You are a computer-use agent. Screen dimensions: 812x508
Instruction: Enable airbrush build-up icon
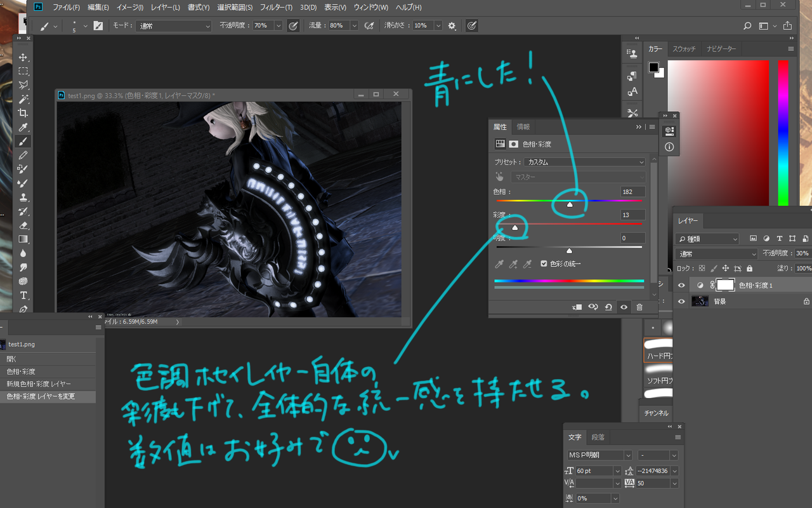click(x=369, y=26)
